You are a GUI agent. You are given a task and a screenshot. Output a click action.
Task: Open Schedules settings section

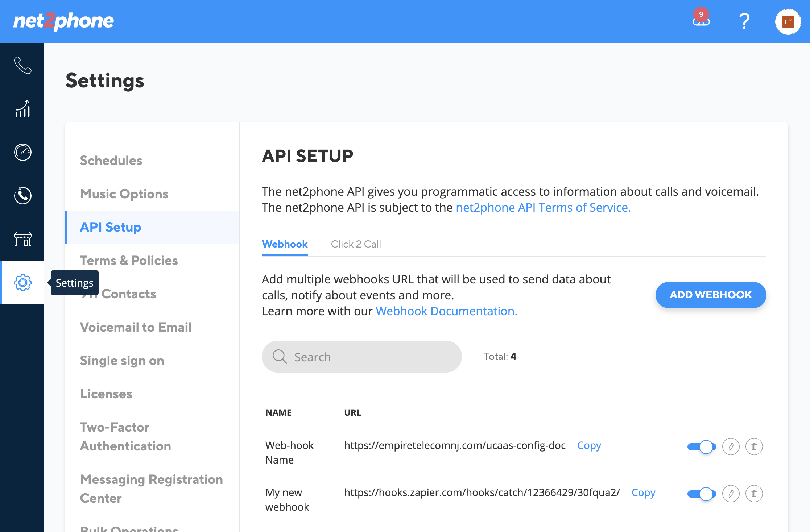111,160
